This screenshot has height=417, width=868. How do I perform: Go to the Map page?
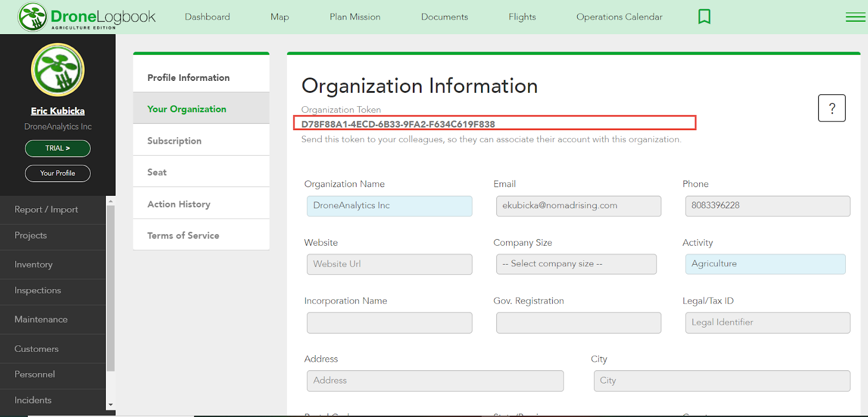point(279,17)
